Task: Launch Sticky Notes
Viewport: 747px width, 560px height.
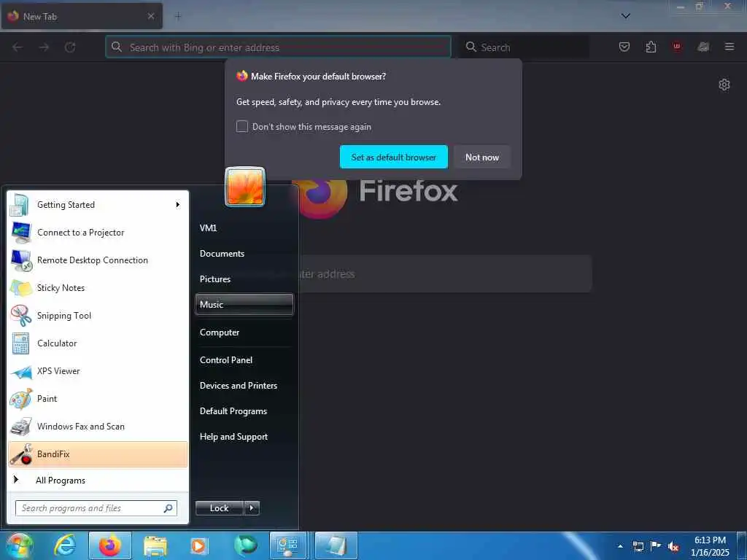Action: click(98, 287)
